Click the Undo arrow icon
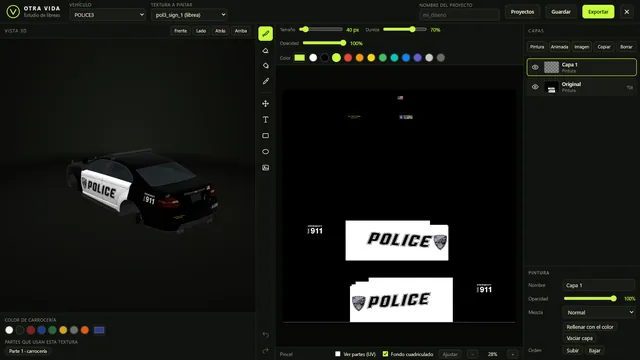The height and width of the screenshot is (360, 640). [265, 335]
